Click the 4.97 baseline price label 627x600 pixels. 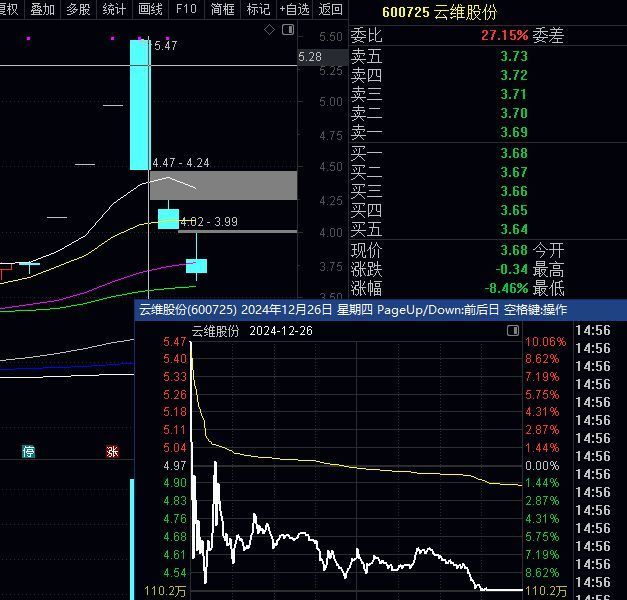(175, 466)
